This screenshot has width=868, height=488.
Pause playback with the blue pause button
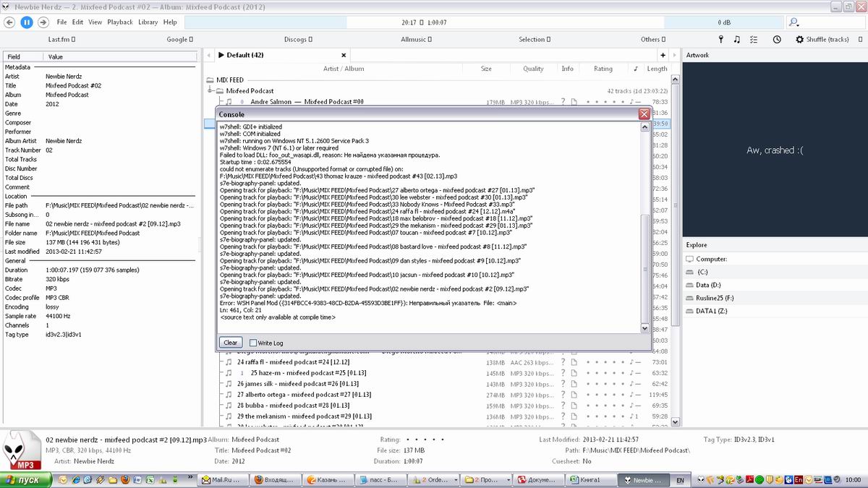[27, 22]
